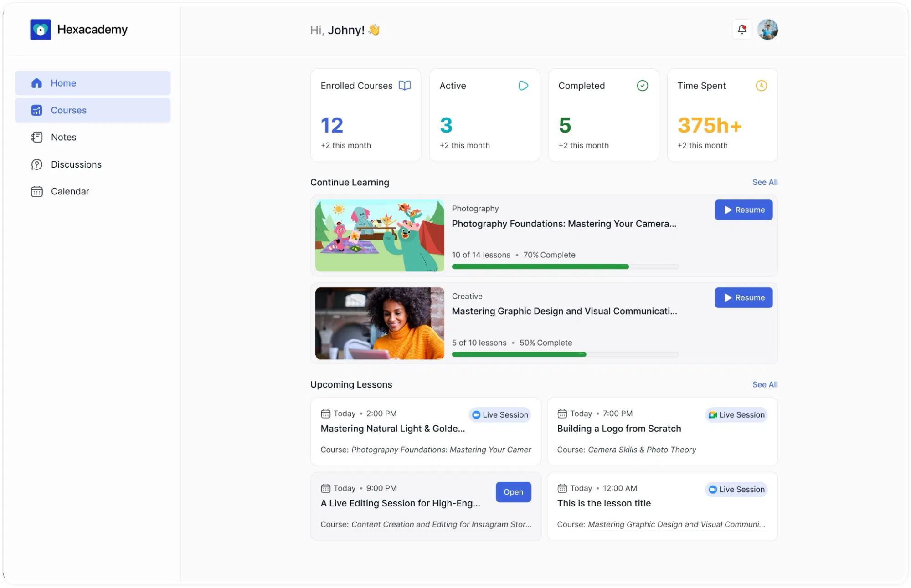Click the Enrolled Courses book icon
Viewport: 911px width, 588px height.
pos(405,86)
